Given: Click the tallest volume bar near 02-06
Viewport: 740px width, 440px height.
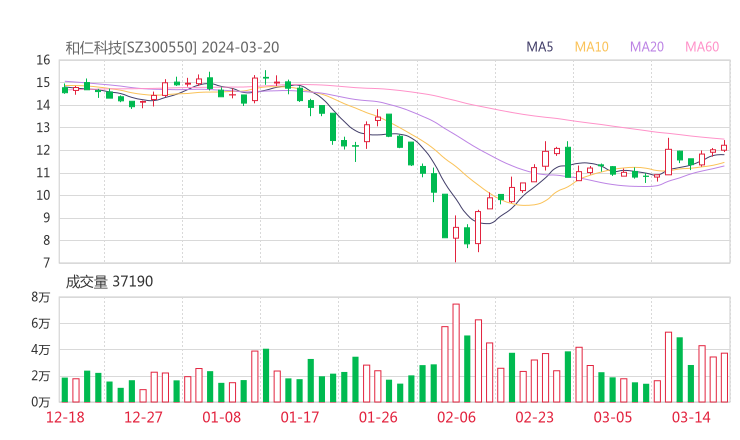Looking at the screenshot, I should pos(456,353).
